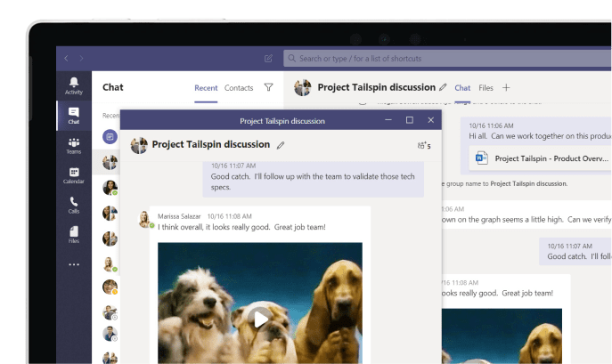Open the Files section in sidebar

74,235
